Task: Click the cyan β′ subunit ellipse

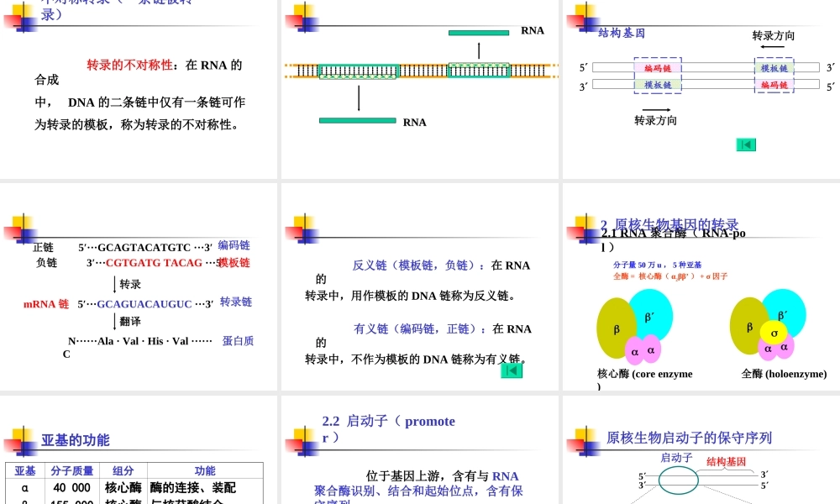Action: coord(650,318)
